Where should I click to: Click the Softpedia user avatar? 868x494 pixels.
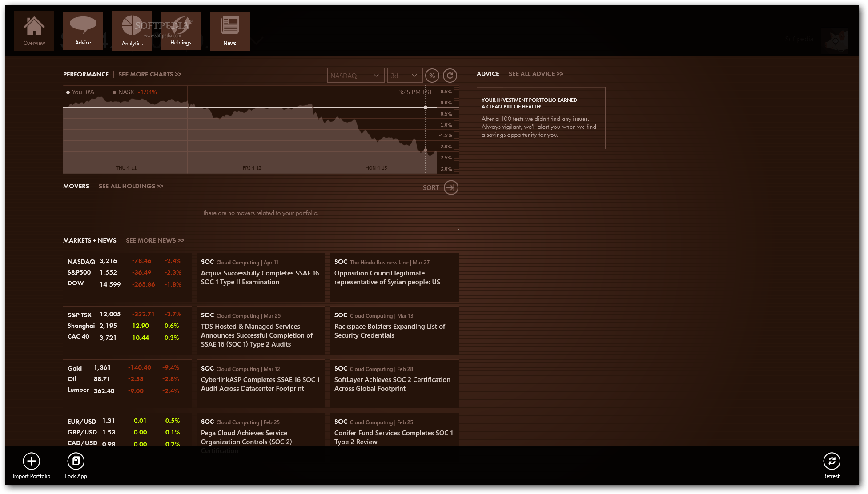point(835,40)
